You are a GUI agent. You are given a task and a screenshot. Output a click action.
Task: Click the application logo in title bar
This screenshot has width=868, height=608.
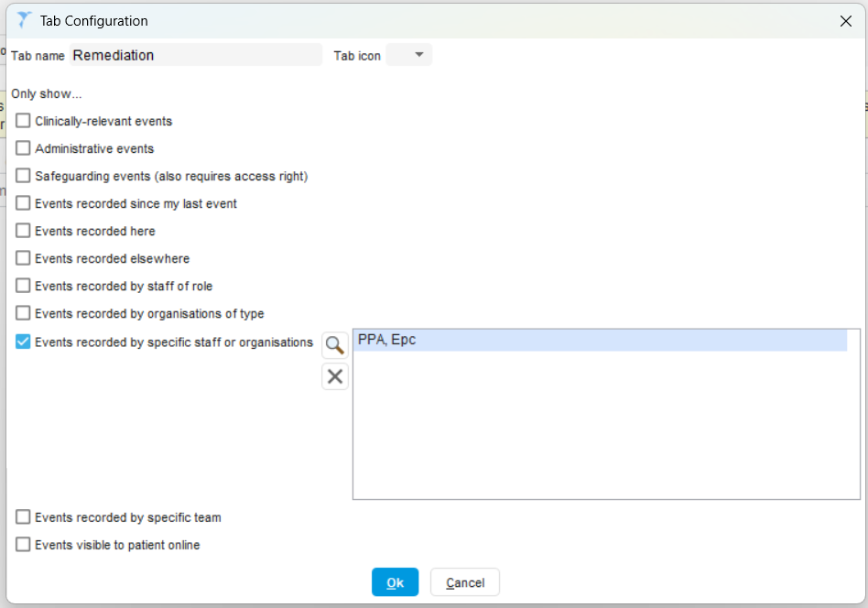click(25, 20)
